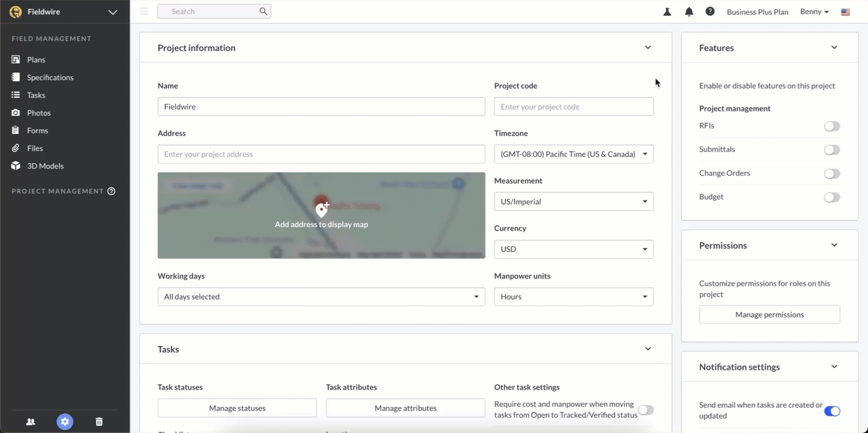Open the settings gear icon
This screenshot has height=433, width=868.
point(65,422)
